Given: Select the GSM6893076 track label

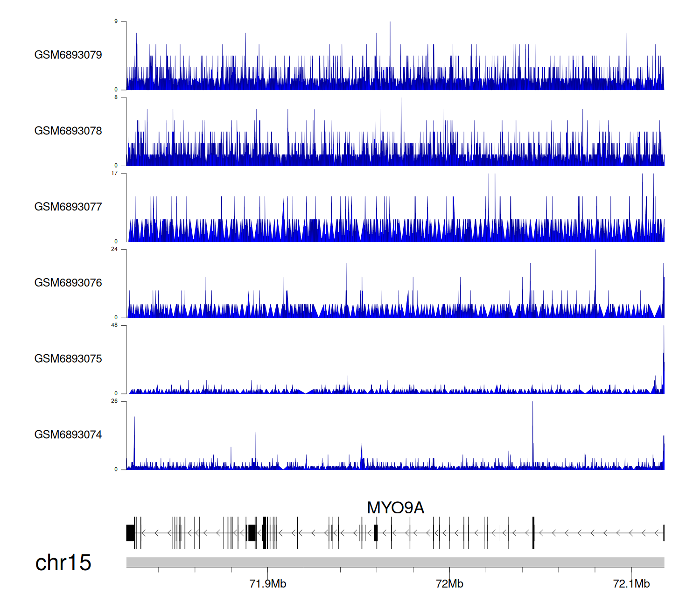Looking at the screenshot, I should click(68, 283).
